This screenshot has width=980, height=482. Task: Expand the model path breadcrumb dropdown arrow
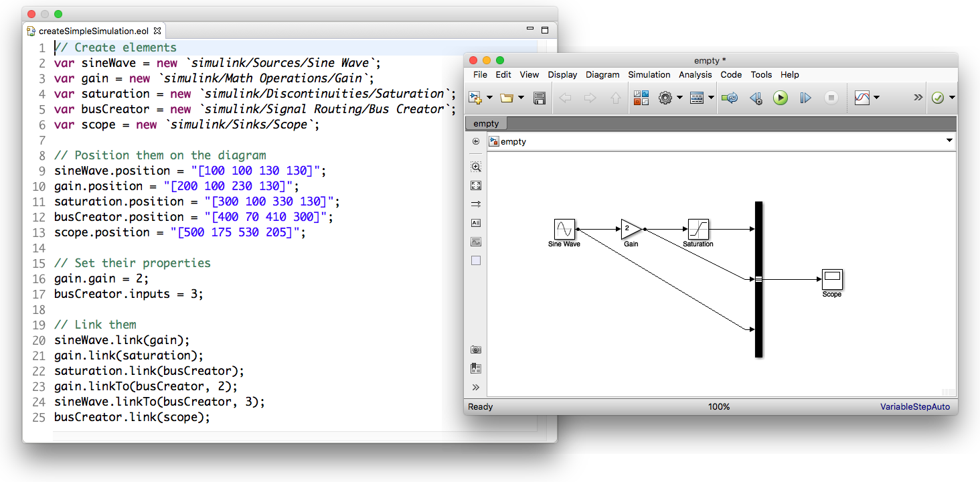click(x=949, y=141)
